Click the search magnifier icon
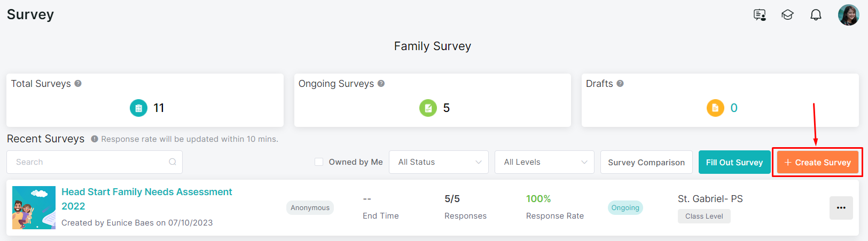 (x=173, y=162)
